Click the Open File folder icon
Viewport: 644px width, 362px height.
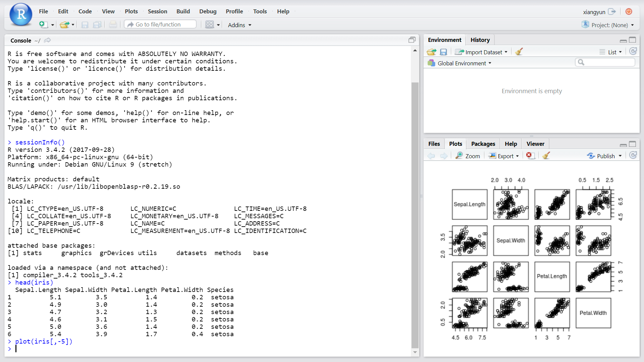coord(64,24)
